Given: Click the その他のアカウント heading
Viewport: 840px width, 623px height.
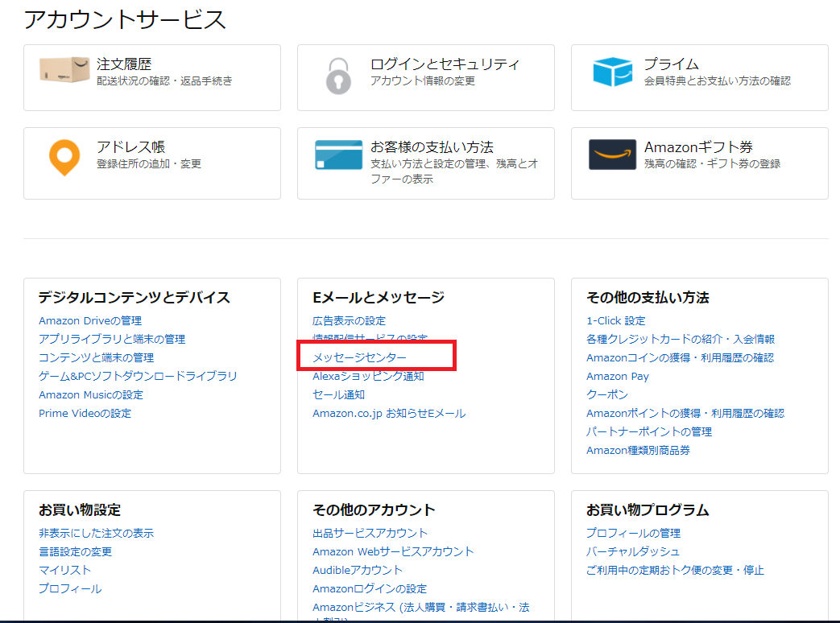Looking at the screenshot, I should (374, 510).
